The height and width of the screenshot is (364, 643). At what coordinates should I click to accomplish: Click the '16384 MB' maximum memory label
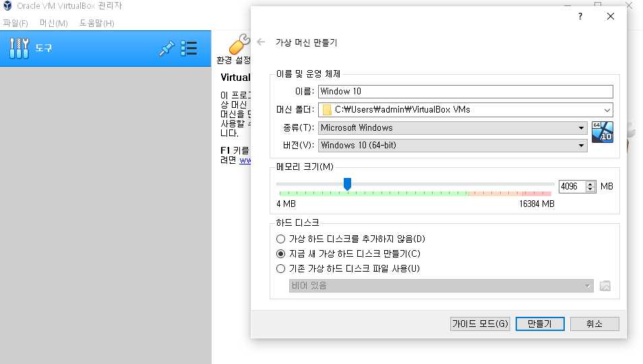[x=537, y=204]
